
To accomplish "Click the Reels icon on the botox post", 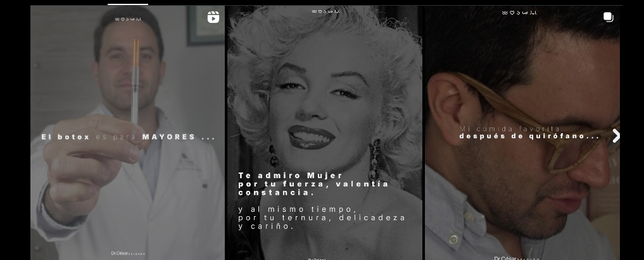I will (213, 17).
